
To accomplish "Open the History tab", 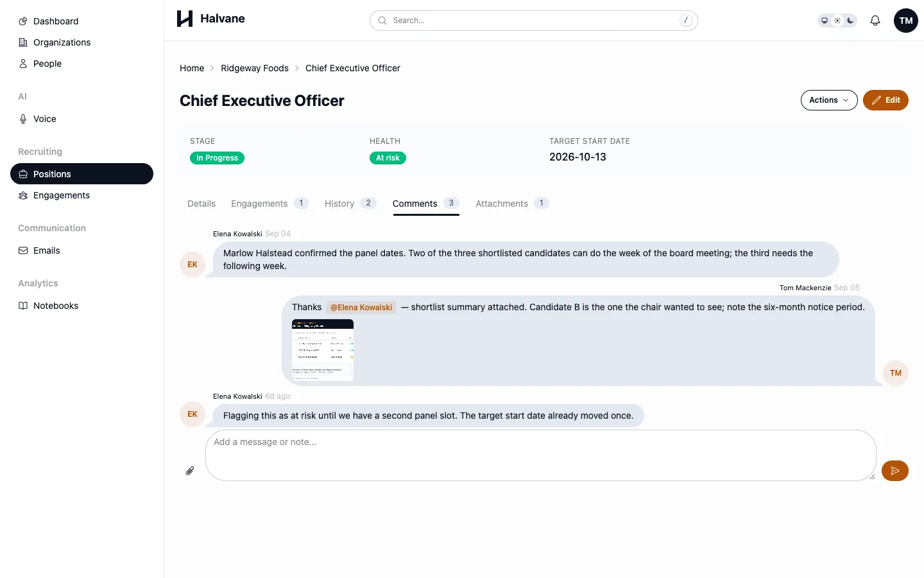I will coord(350,204).
